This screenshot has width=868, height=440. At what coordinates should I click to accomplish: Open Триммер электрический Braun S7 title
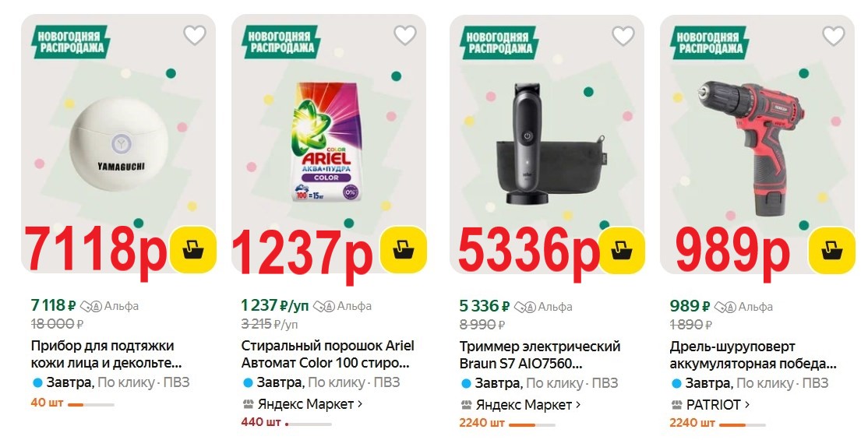[540, 355]
